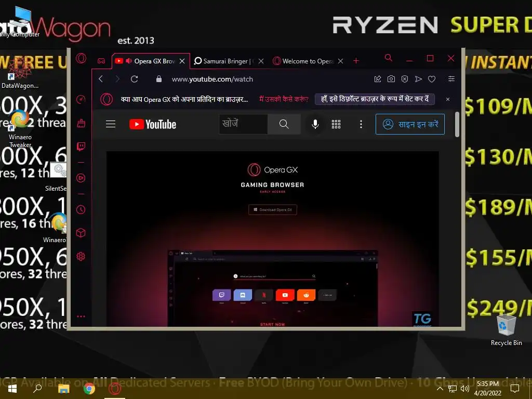
Task: Click the share page icon in address bar
Action: pyautogui.click(x=378, y=79)
